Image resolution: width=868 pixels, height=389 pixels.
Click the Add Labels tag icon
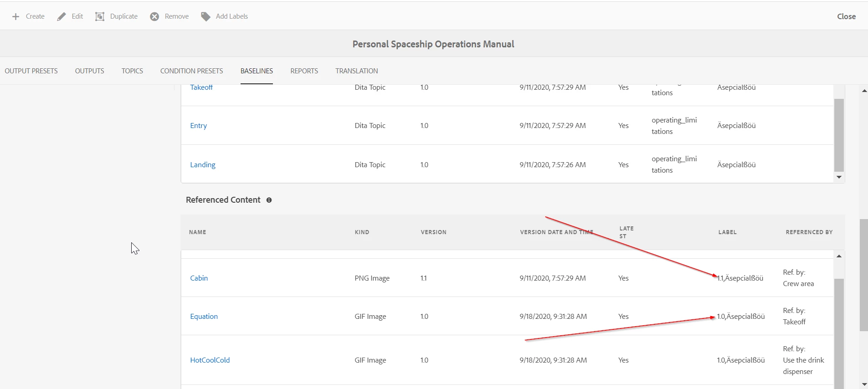click(205, 16)
